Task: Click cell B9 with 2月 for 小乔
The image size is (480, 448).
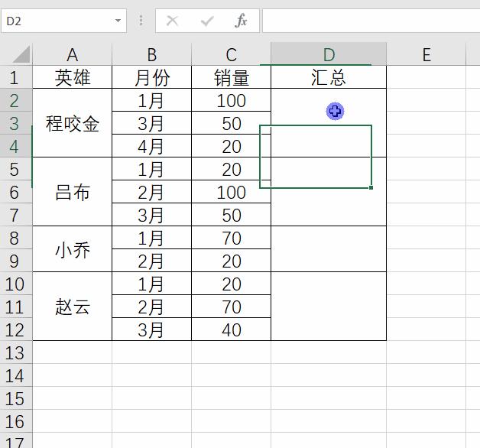Action: [152, 261]
